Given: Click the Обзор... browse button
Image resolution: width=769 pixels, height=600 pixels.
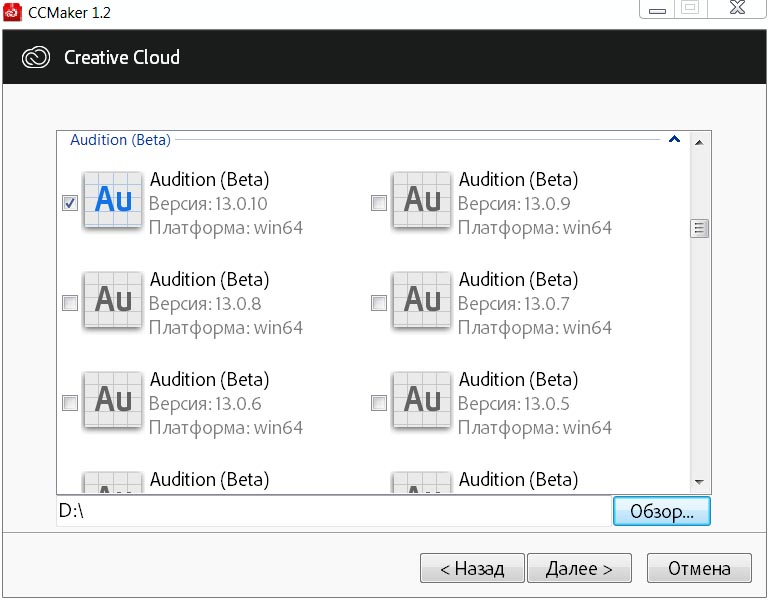Looking at the screenshot, I should (x=662, y=511).
